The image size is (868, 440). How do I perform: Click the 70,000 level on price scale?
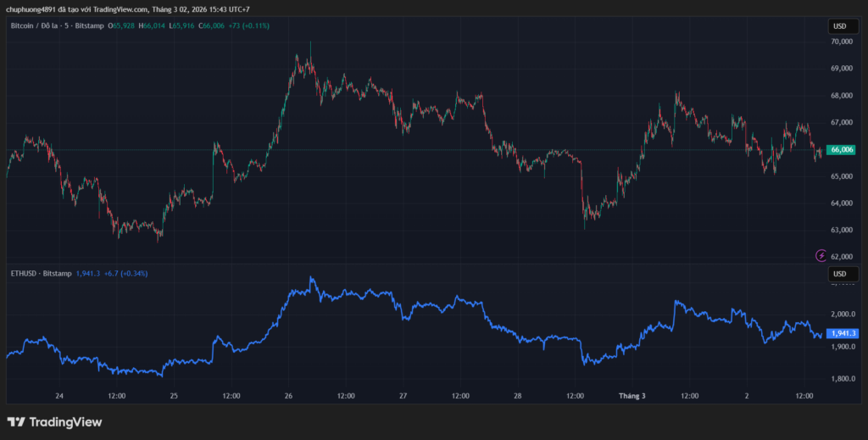[841, 42]
